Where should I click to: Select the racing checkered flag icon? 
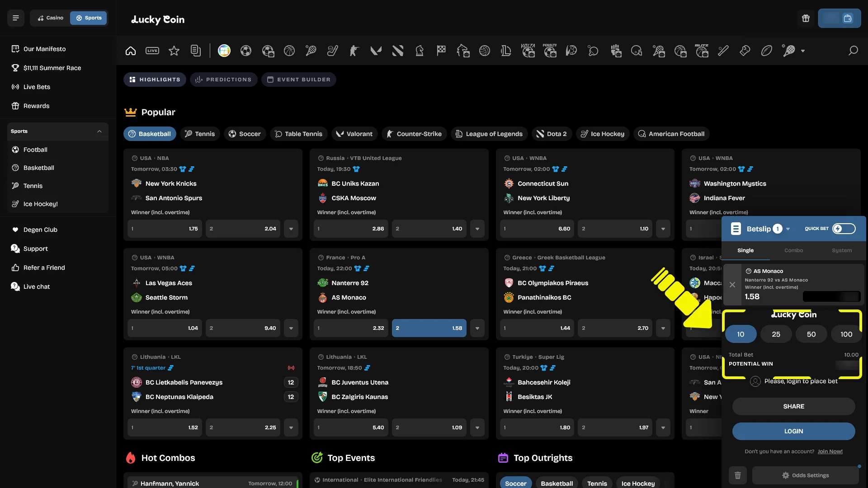tap(441, 51)
